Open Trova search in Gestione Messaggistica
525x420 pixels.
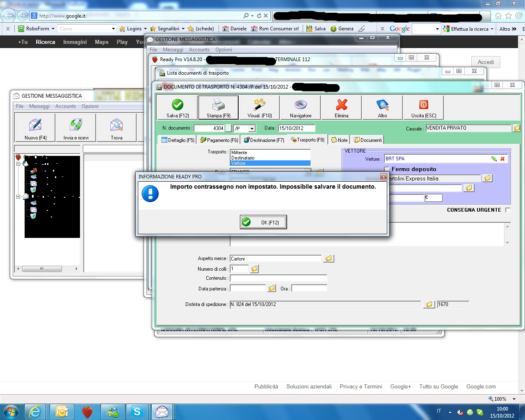click(116, 128)
